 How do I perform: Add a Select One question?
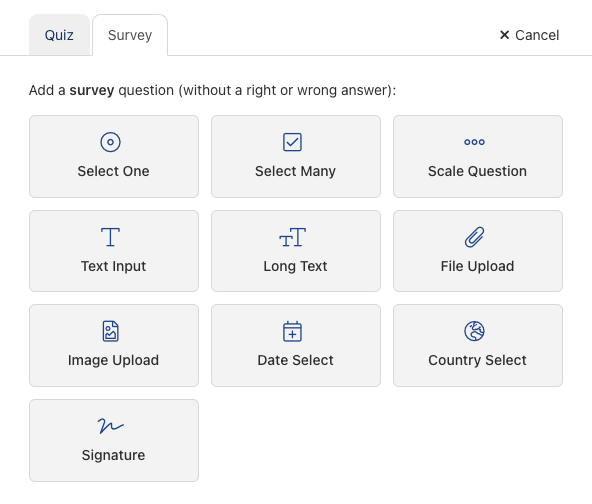click(114, 156)
